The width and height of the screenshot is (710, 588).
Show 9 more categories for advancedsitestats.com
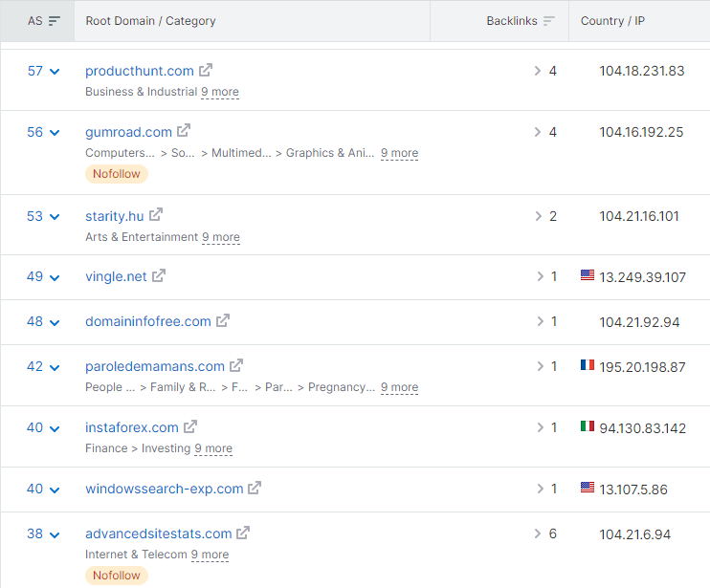pos(210,555)
